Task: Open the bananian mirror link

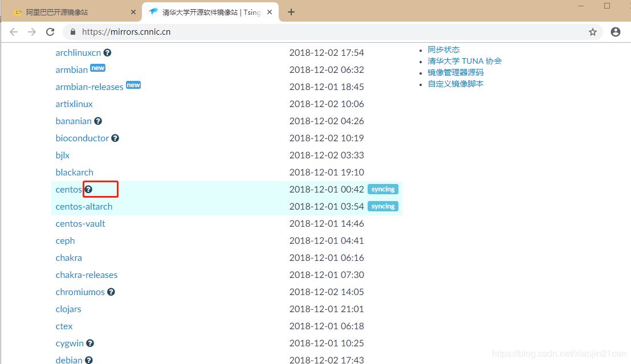Action: [x=74, y=121]
